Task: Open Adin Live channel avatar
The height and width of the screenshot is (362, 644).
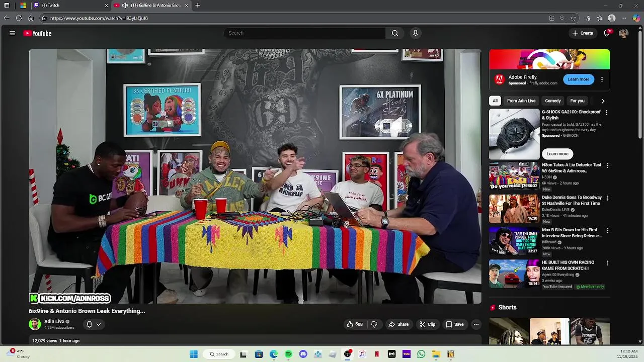Action: point(35,324)
